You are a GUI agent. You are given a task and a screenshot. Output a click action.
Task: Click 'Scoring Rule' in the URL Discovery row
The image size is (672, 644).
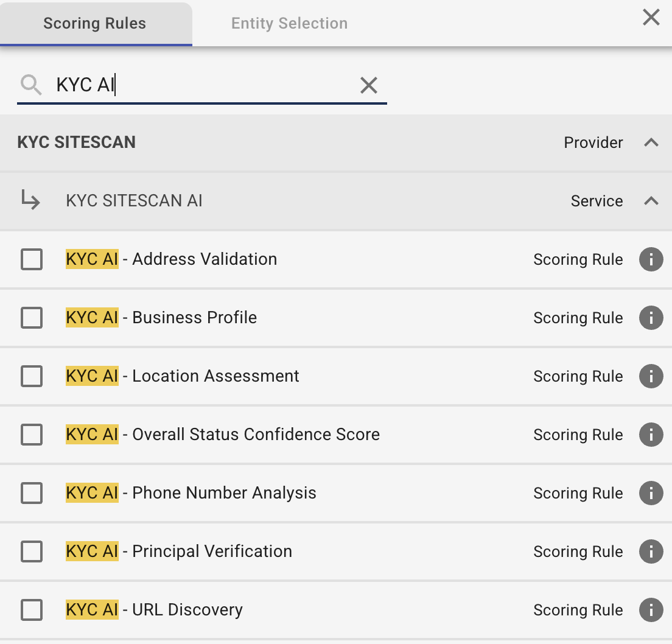(578, 609)
